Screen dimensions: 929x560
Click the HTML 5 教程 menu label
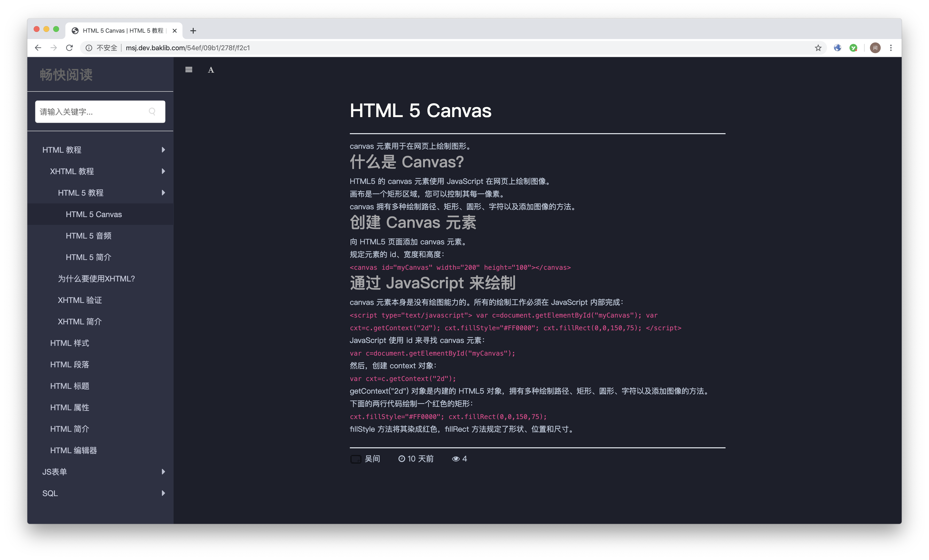(x=81, y=193)
